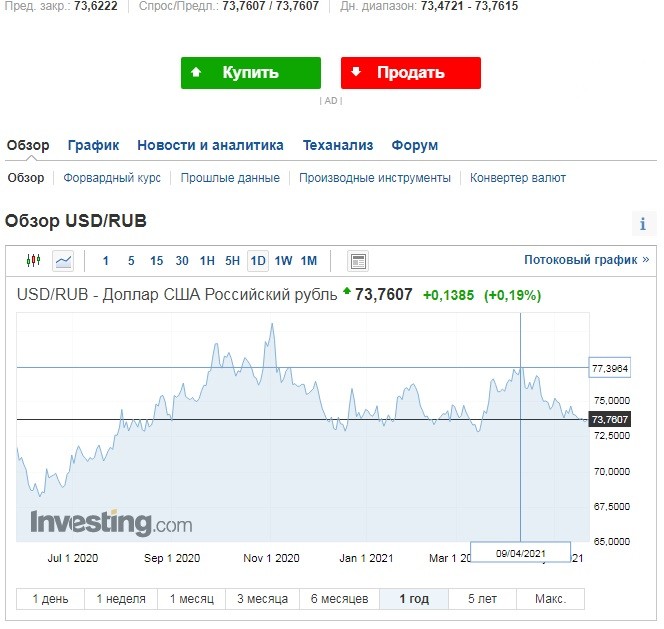Select the 3 месяца time range

[x=262, y=599]
